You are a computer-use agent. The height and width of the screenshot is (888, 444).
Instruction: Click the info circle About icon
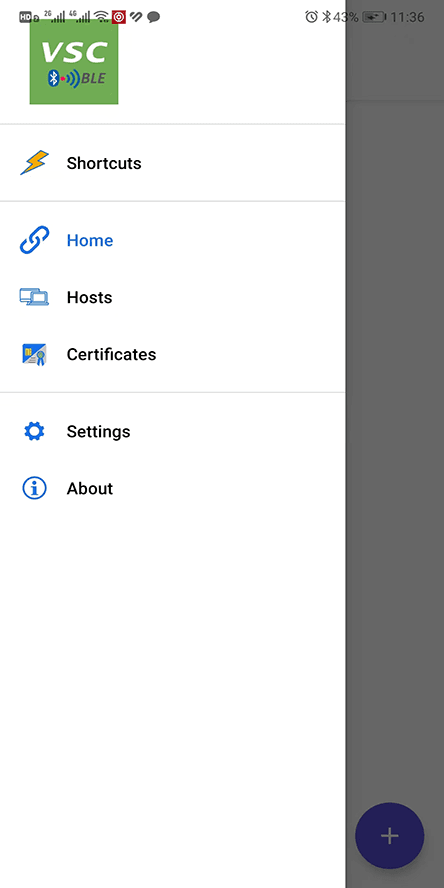coord(35,488)
